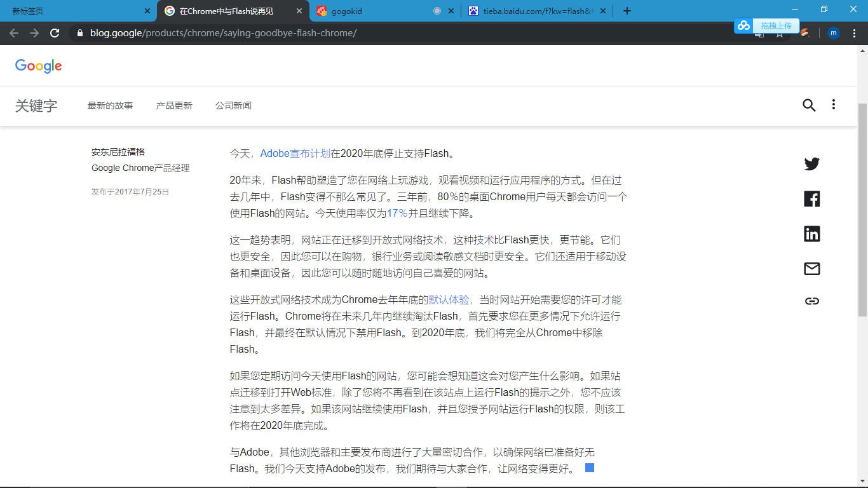Image resolution: width=868 pixels, height=488 pixels.
Task: View site info via the lock icon
Action: pos(79,33)
